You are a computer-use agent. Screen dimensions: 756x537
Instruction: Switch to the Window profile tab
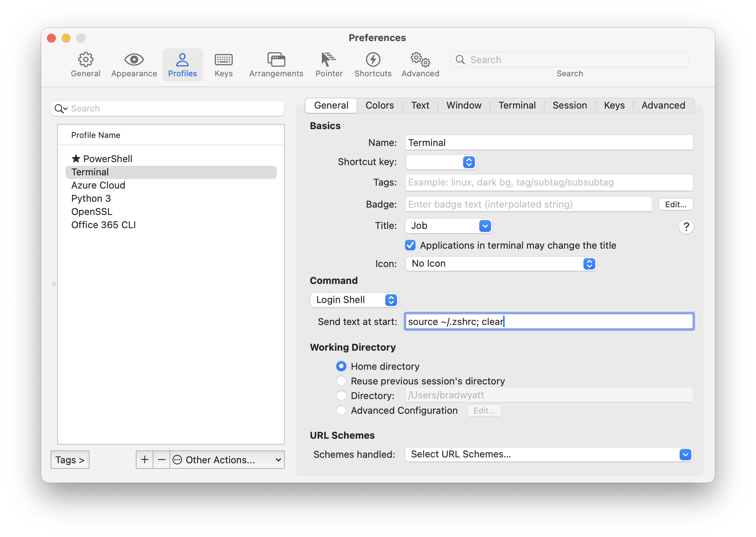(x=464, y=106)
